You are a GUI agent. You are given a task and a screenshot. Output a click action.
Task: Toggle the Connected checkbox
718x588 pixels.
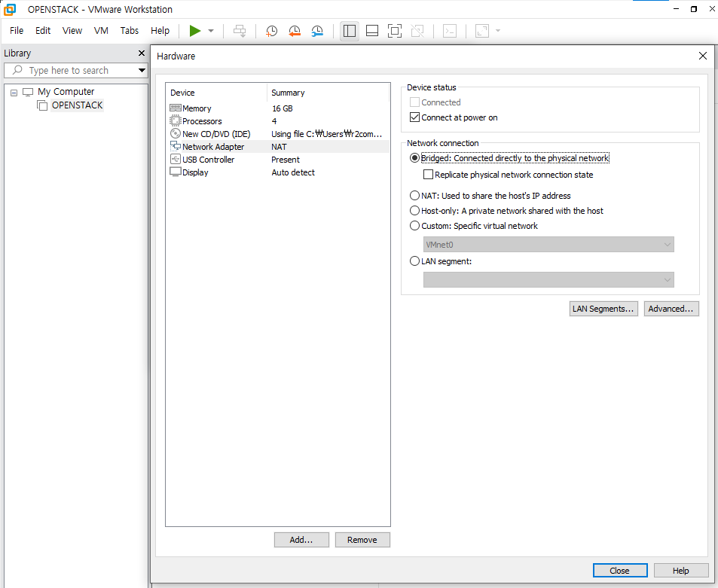(x=415, y=102)
